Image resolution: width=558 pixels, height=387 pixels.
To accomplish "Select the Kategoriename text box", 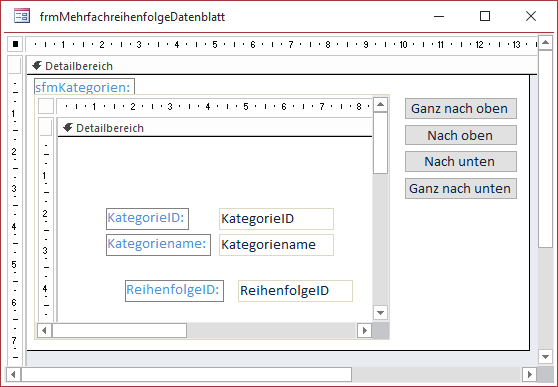I will point(277,245).
